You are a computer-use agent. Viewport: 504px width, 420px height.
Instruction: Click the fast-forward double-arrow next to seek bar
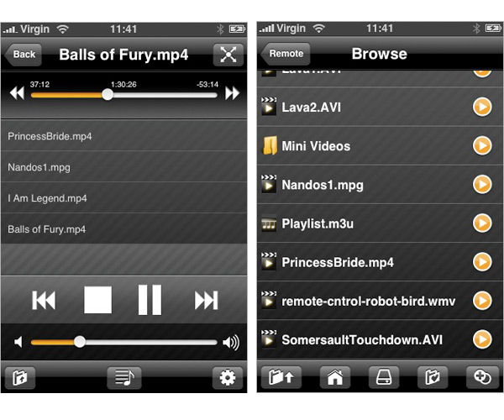[233, 93]
